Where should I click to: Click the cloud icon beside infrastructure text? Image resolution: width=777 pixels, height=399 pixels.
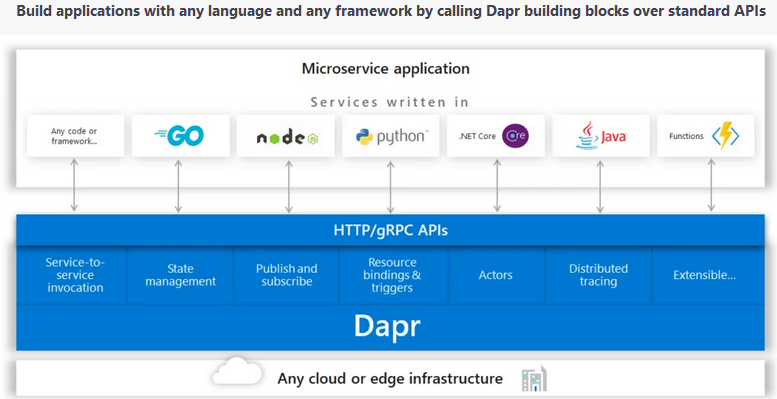click(237, 372)
